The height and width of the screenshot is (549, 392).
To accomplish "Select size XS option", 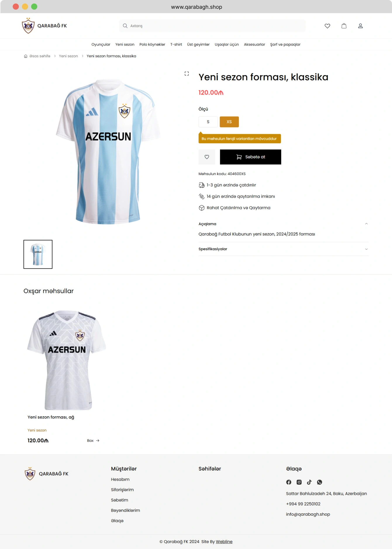I will pos(229,122).
